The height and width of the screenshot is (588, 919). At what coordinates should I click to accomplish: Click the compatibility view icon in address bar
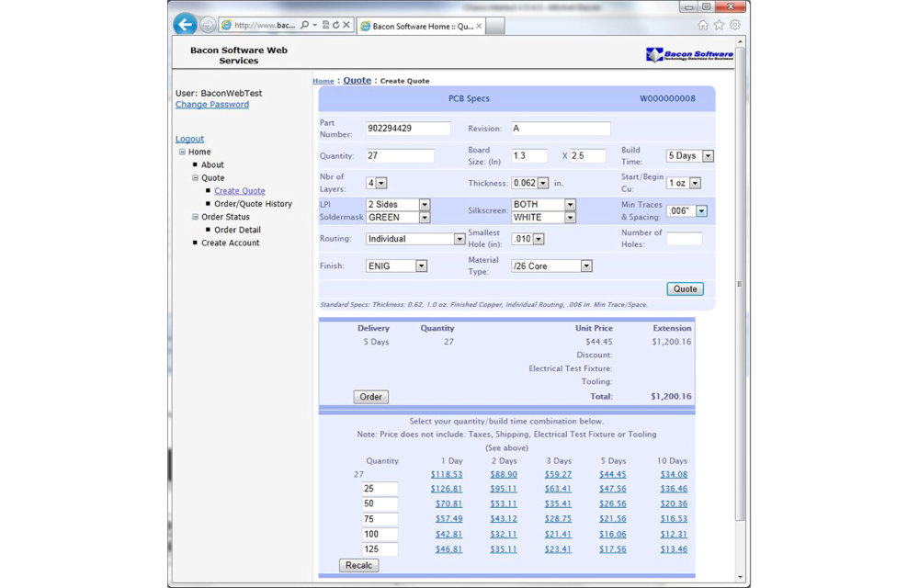[x=325, y=25]
